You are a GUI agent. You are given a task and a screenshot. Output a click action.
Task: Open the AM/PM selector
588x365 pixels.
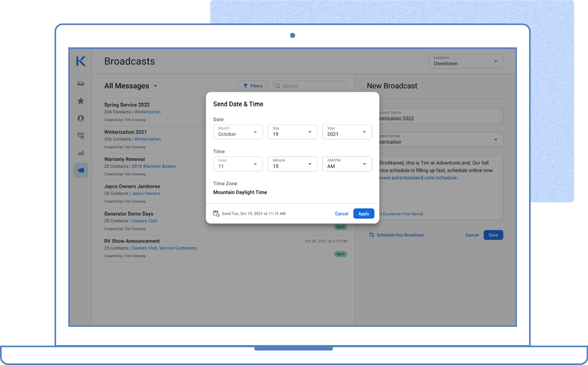(347, 164)
